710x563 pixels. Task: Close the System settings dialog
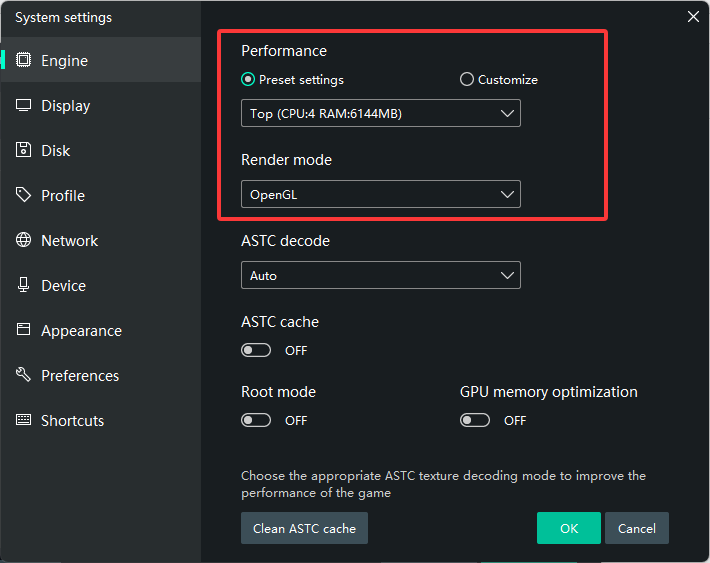point(694,16)
